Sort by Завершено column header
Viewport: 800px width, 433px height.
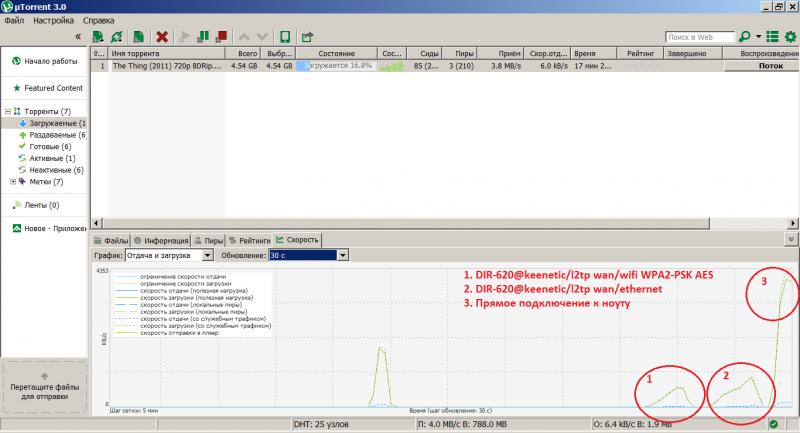tap(693, 53)
